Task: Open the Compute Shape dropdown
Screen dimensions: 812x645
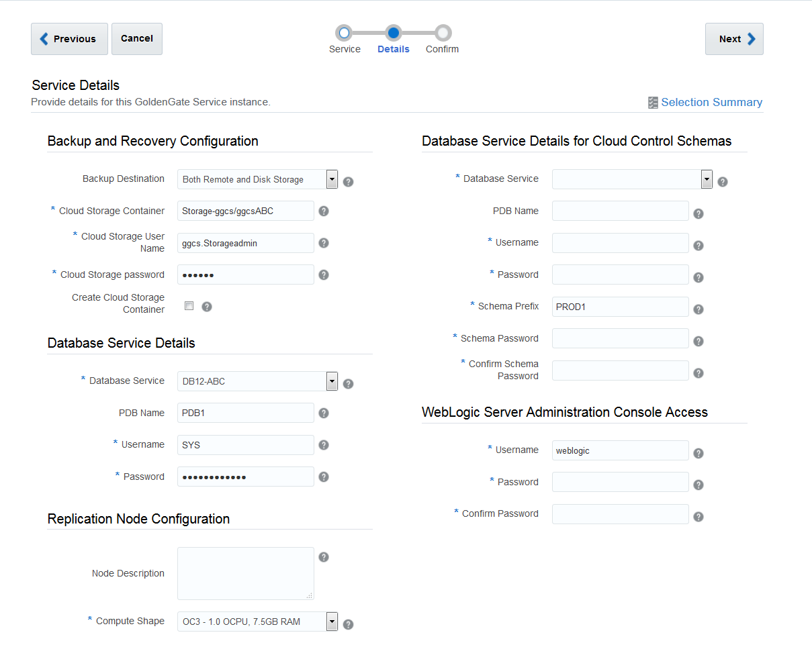Action: pos(331,621)
